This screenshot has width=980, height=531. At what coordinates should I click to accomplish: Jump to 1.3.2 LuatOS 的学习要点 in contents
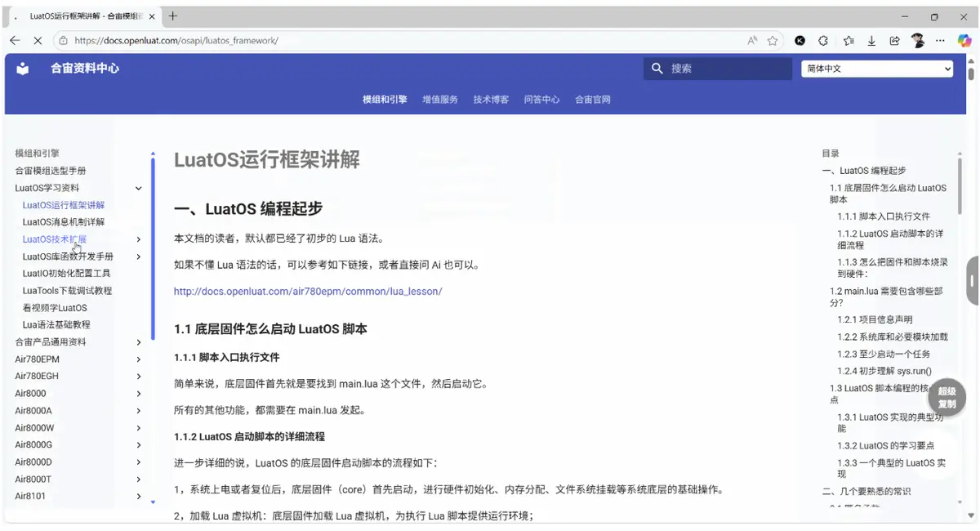(x=886, y=445)
